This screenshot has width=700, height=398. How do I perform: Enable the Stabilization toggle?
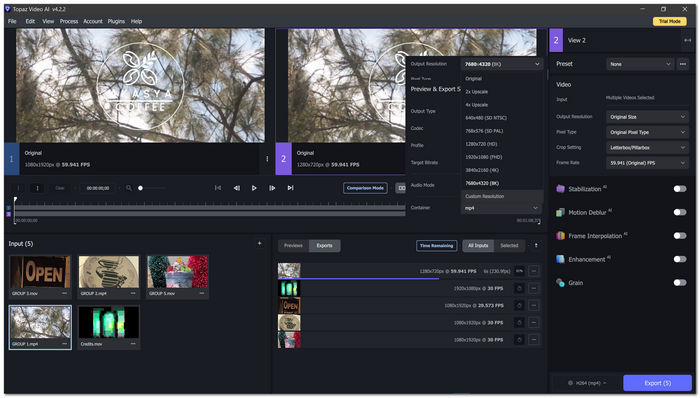(680, 189)
